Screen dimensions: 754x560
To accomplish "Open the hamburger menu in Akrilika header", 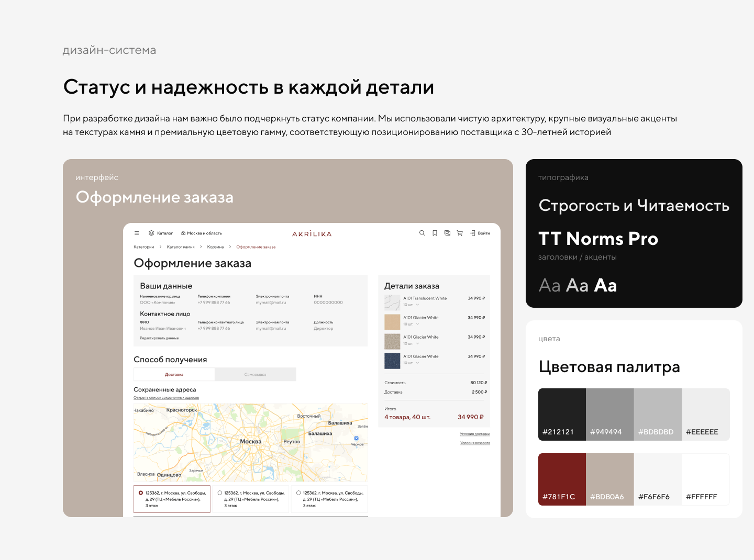I will pos(137,233).
